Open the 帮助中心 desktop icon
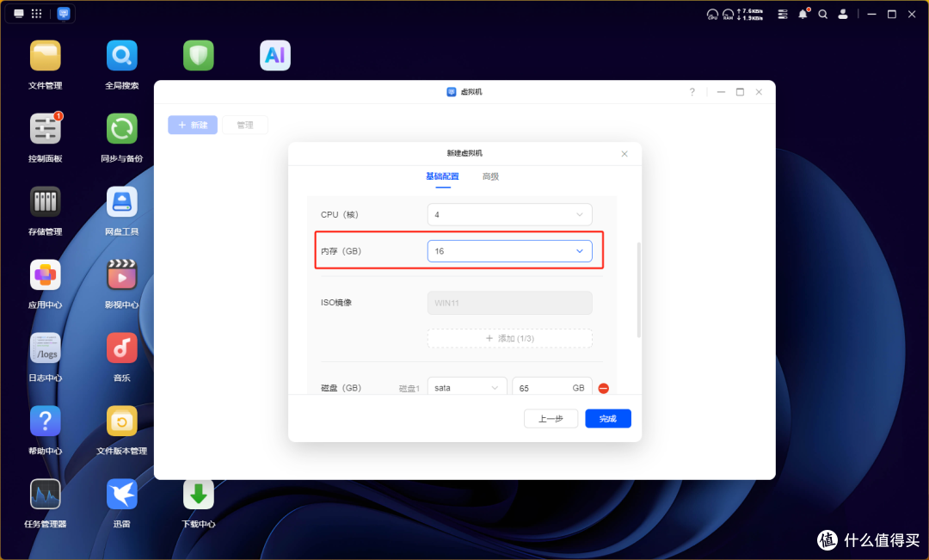 [45, 422]
